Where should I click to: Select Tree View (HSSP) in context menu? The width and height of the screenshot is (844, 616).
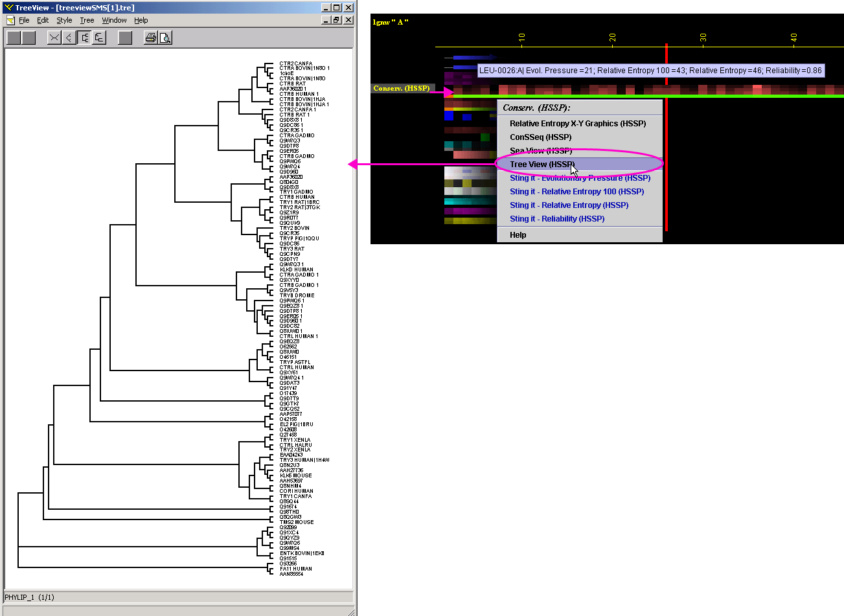click(542, 165)
